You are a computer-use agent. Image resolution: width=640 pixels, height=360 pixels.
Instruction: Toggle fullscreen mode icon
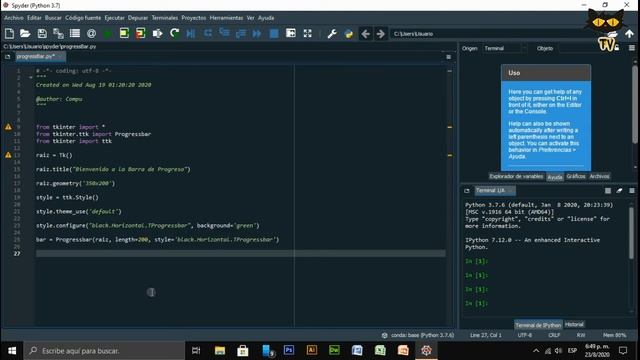307,33
